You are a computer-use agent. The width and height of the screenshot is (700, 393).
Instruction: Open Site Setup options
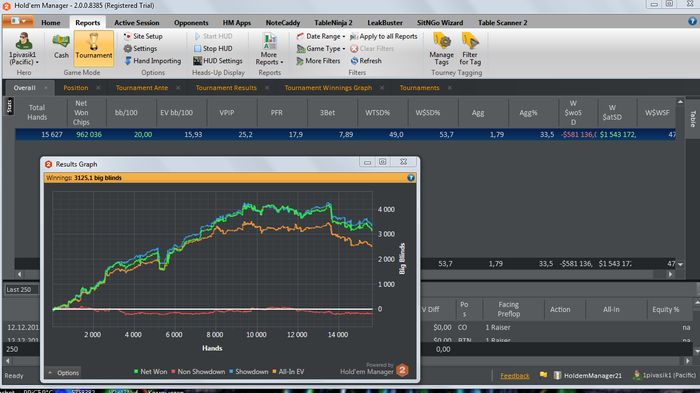[143, 36]
